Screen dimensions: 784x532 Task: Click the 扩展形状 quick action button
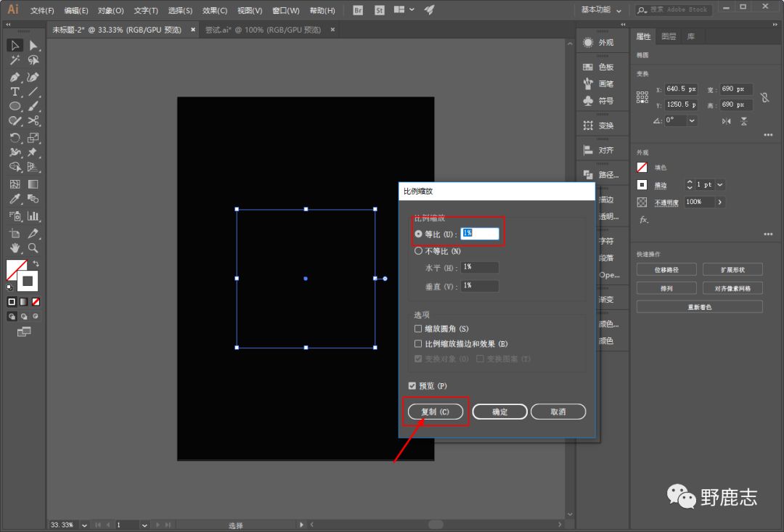(x=732, y=269)
